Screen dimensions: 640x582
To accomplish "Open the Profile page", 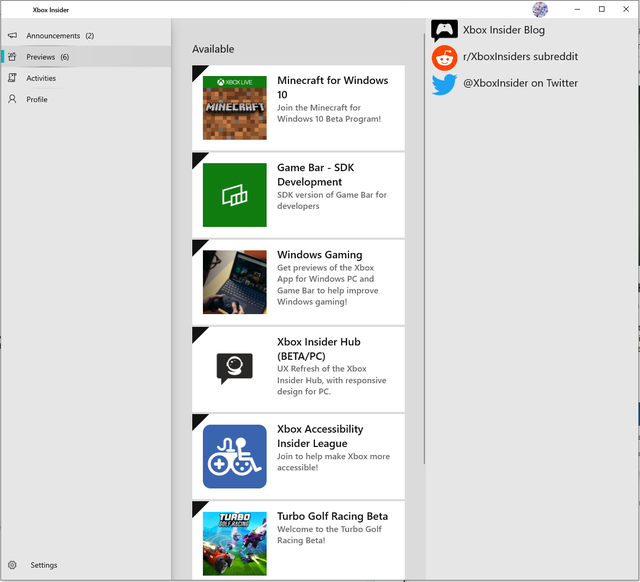I will (86, 99).
